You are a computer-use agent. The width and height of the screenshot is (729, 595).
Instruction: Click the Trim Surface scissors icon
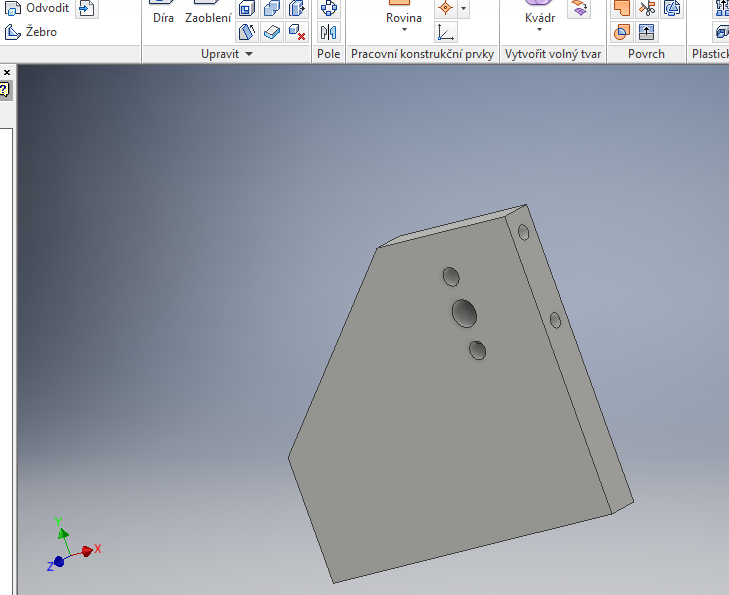pos(647,9)
